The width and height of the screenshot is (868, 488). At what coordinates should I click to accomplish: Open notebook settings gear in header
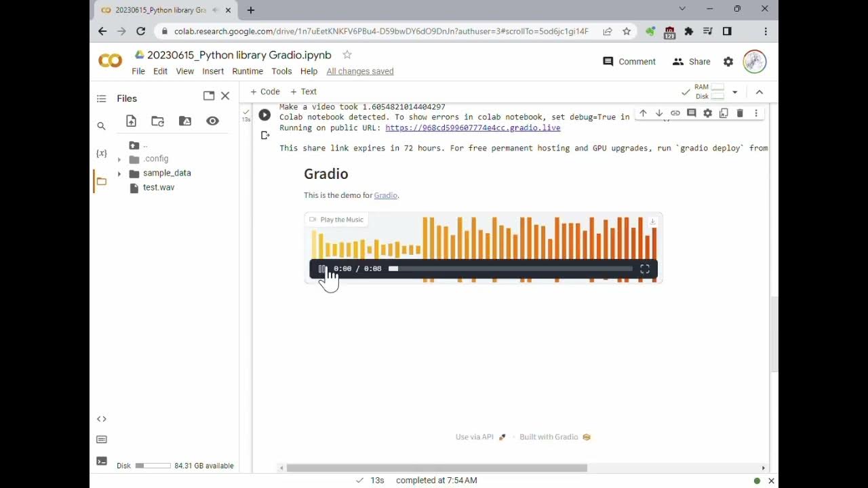click(728, 62)
